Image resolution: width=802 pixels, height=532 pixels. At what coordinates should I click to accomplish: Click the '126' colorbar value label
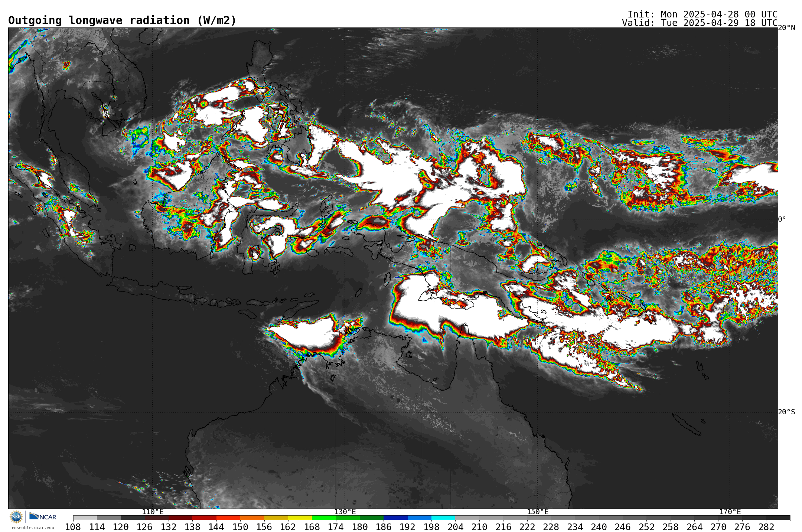(x=145, y=527)
